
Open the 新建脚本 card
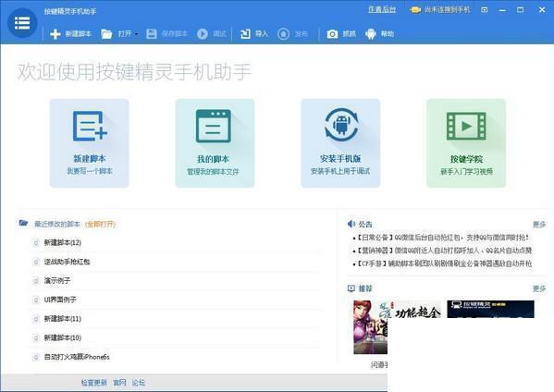[x=90, y=143]
